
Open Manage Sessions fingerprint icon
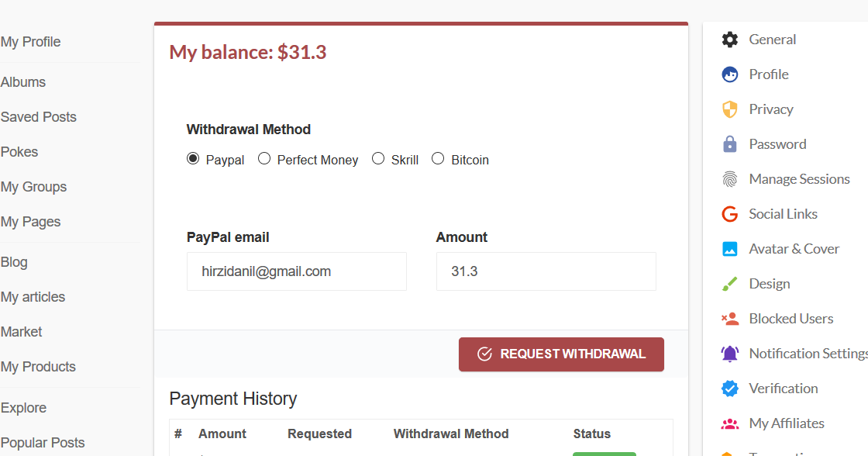[x=730, y=179]
